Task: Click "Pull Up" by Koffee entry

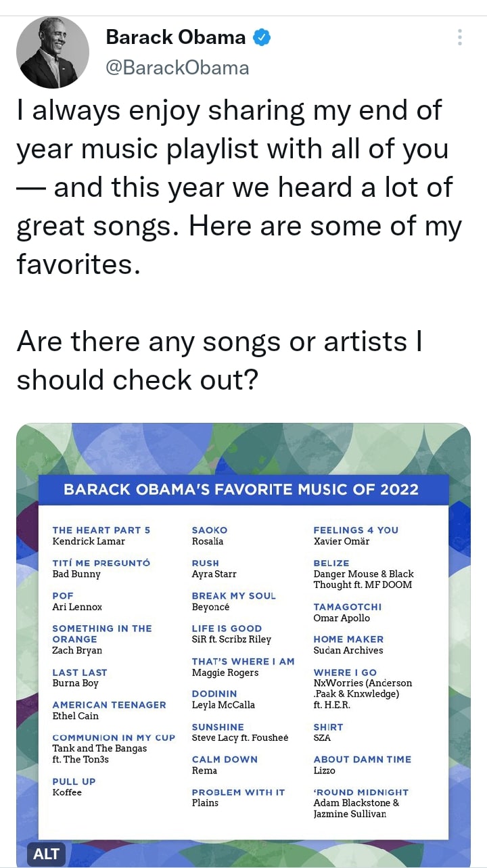Action: [x=74, y=787]
